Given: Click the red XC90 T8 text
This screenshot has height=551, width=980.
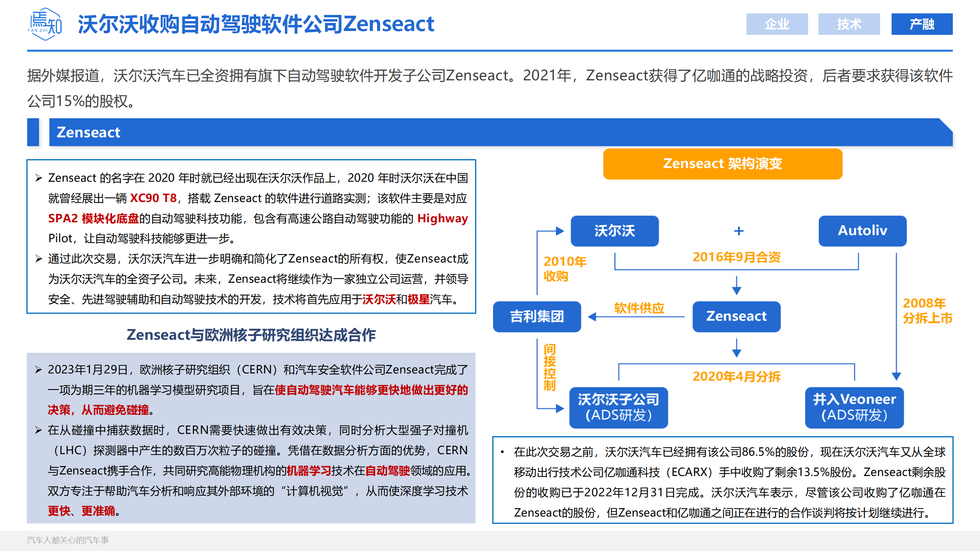Looking at the screenshot, I should [x=153, y=198].
